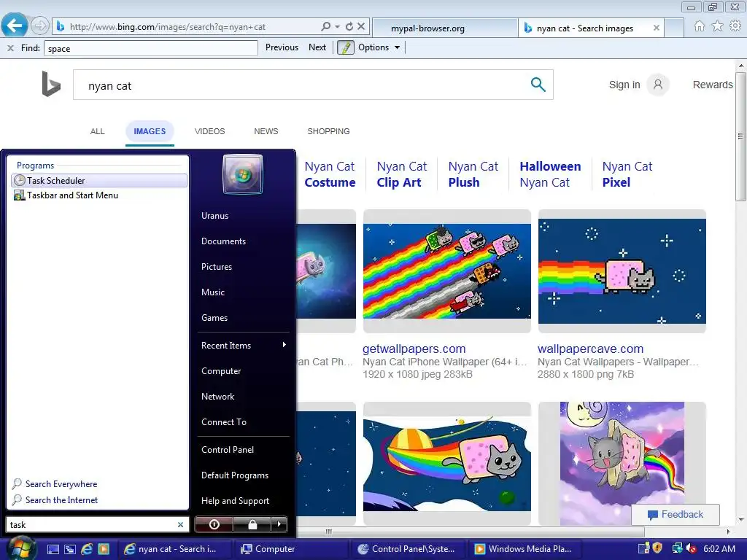Open the purple moon Nyan Cat drawing thumbnail
This screenshot has width=747, height=560.
(x=622, y=464)
